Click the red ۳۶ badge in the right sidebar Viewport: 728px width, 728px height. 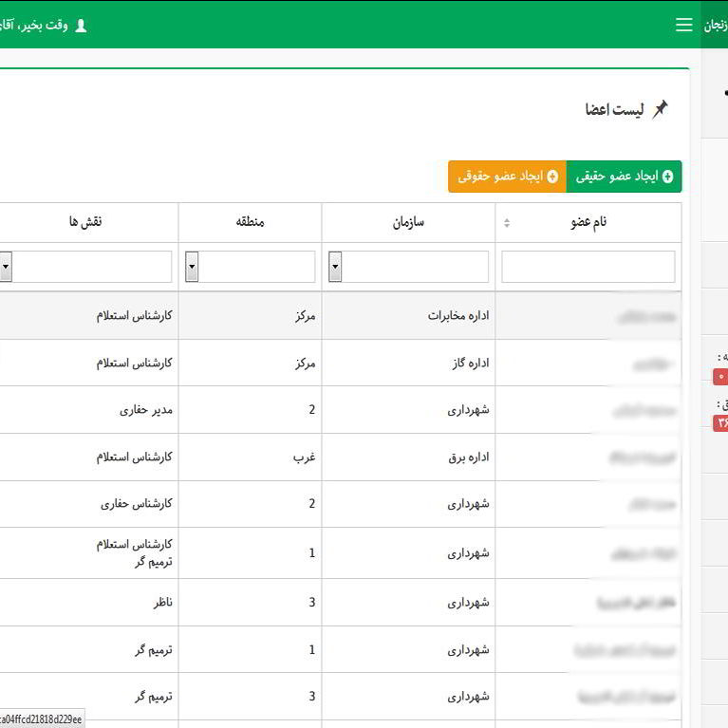coord(720,423)
